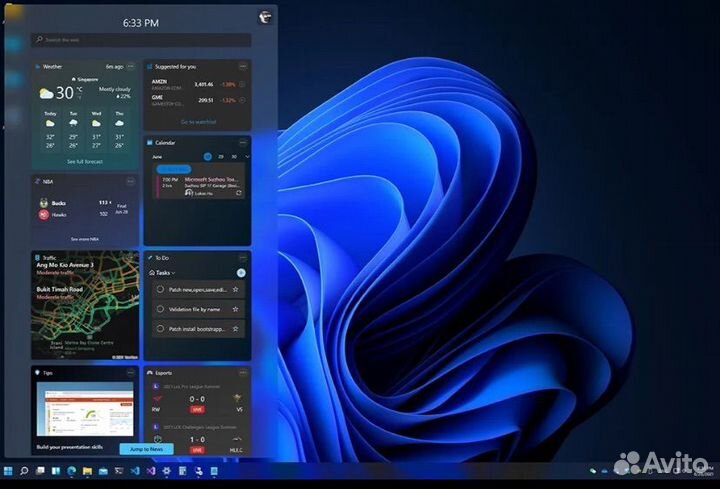This screenshot has width=720, height=489.
Task: Open the Microsoft Suzhou calendar event
Action: click(200, 187)
